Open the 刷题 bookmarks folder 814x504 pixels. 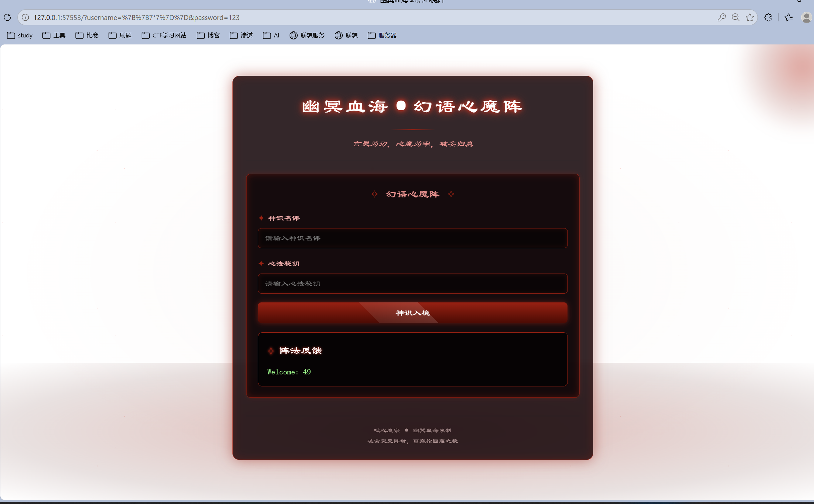coord(120,35)
